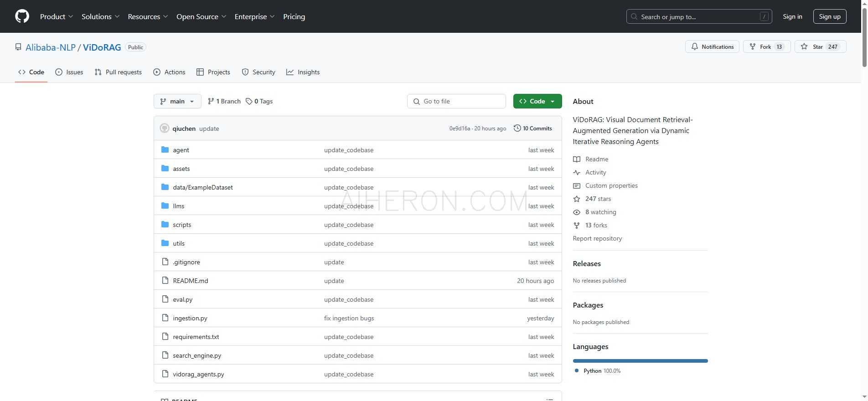
Task: Expand the Solutions menu
Action: pyautogui.click(x=101, y=16)
